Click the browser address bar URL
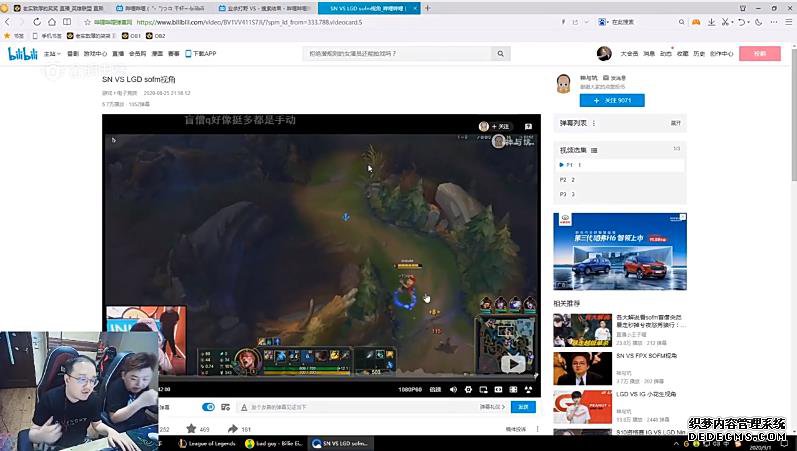The height and width of the screenshot is (451, 797). pyautogui.click(x=249, y=22)
